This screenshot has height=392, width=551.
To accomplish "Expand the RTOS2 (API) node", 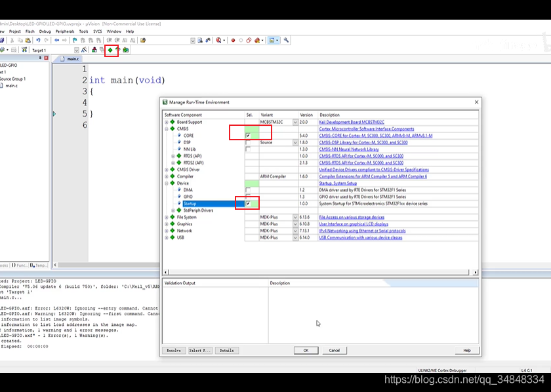I will [x=173, y=163].
